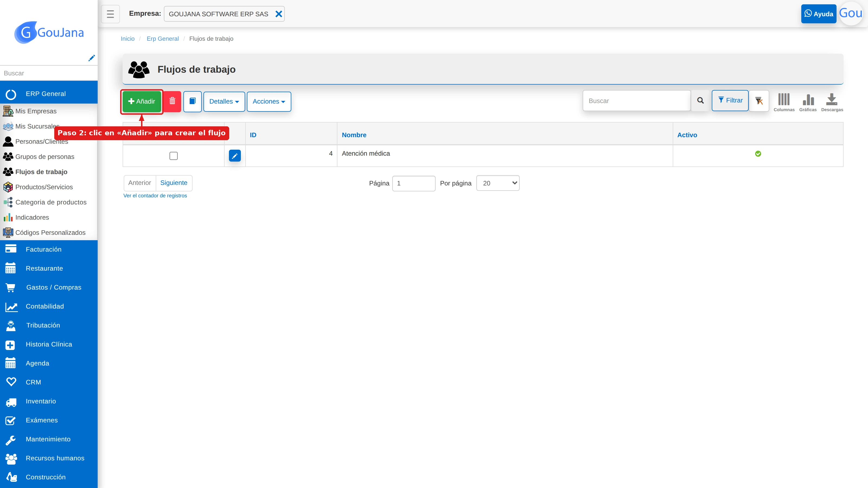Open the CRM module menu
The image size is (868, 488).
coord(49,382)
